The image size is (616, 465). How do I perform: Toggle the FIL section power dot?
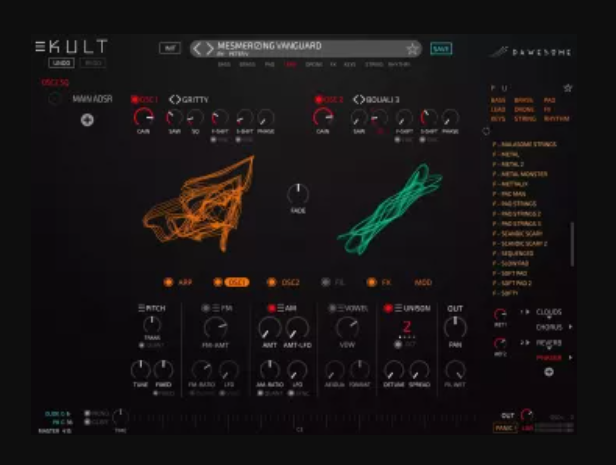click(325, 282)
